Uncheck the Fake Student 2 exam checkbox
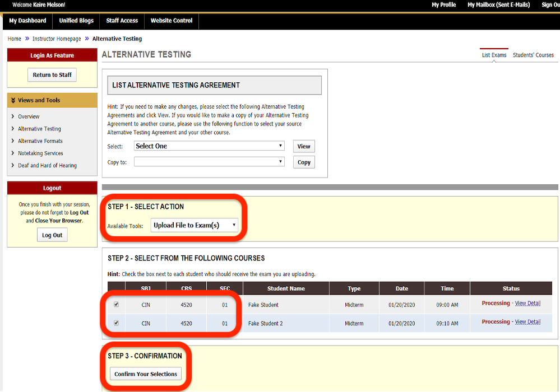560x392 pixels. [116, 323]
